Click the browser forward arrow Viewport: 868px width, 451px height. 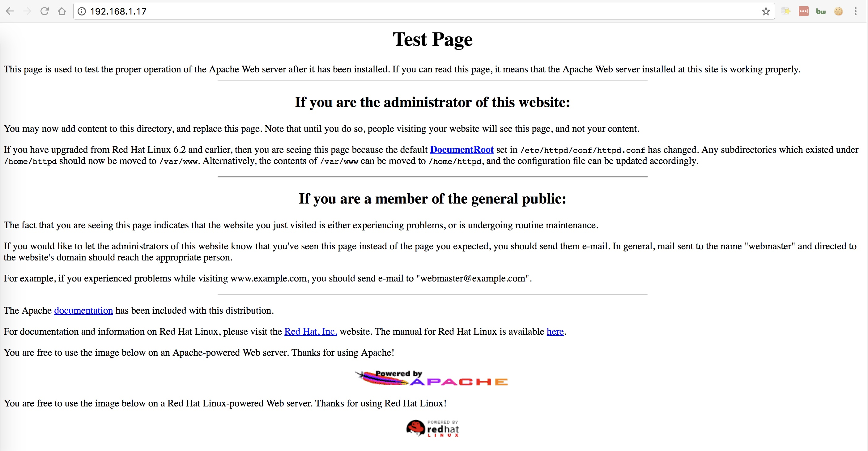pos(27,11)
